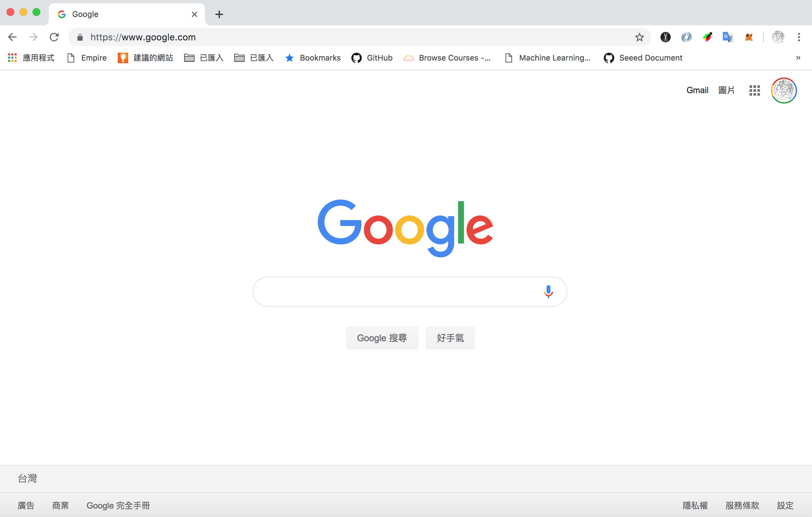Open the Google account avatar
This screenshot has width=812, height=517.
pos(784,91)
